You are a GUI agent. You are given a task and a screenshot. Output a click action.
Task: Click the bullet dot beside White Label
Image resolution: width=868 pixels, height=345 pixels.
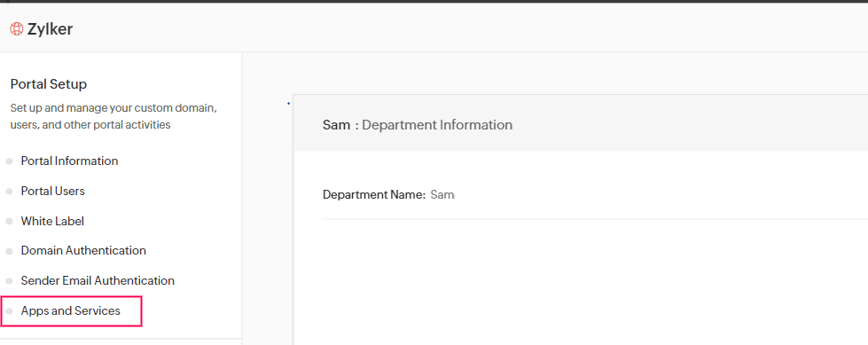tap(9, 222)
